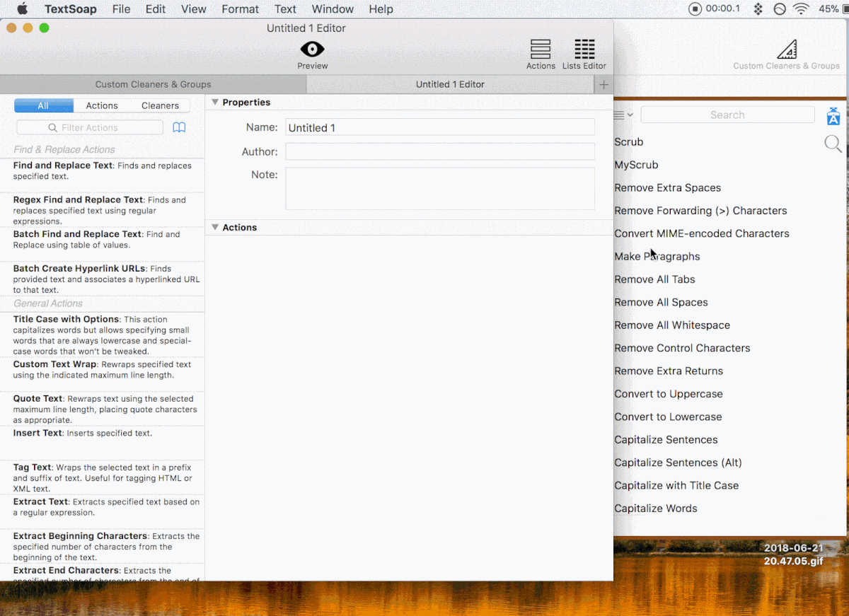Open the Edit menu
849x616 pixels.
click(x=156, y=9)
